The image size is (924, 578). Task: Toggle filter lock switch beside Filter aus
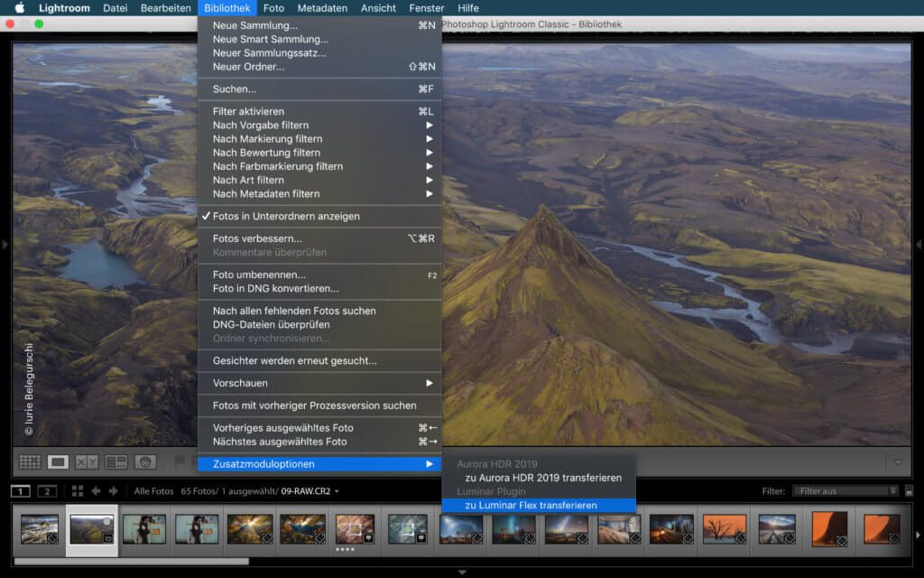909,491
